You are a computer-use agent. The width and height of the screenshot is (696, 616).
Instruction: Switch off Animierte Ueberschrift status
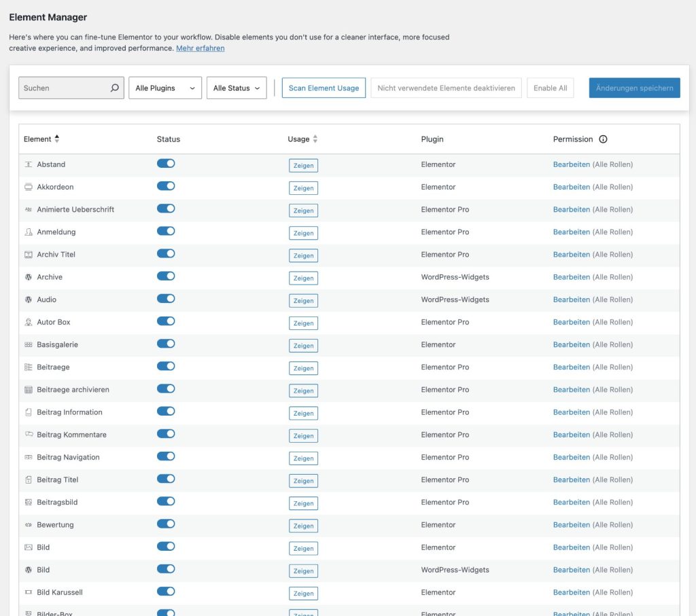(166, 209)
